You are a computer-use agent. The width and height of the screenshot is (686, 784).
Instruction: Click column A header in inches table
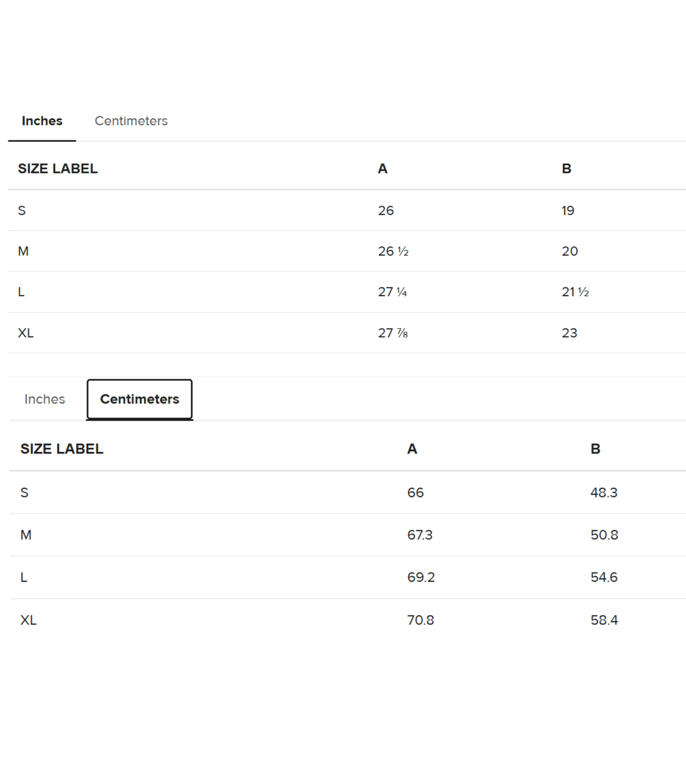382,169
